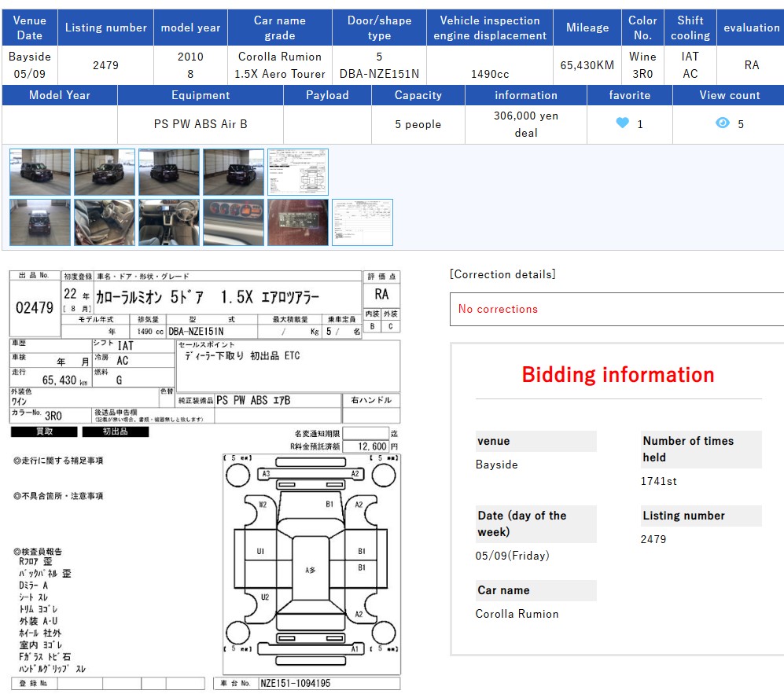The image size is (784, 694).
Task: Open the auction sheet thumbnail in top row
Action: pos(298,172)
